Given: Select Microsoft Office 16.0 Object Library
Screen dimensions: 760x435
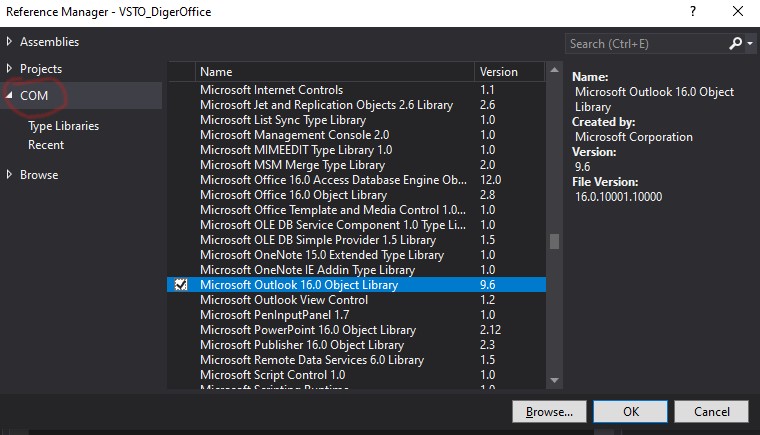Looking at the screenshot, I should pos(356,195).
